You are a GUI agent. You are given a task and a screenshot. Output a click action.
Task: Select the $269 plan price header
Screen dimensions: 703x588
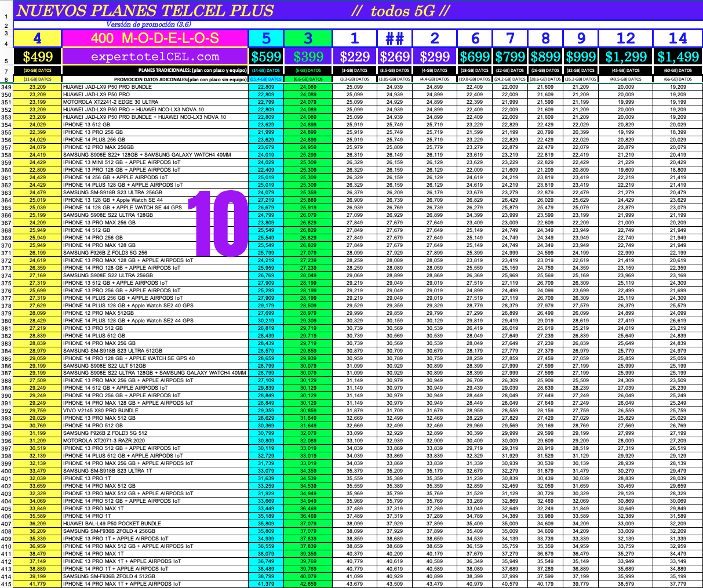click(394, 56)
